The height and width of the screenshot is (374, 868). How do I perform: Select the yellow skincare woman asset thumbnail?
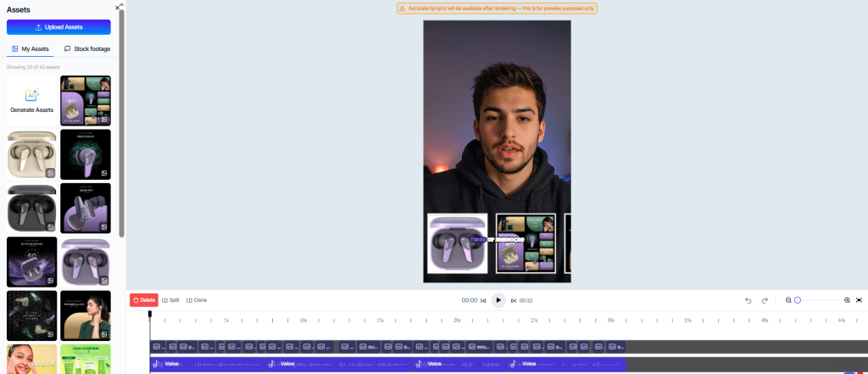tap(31, 359)
